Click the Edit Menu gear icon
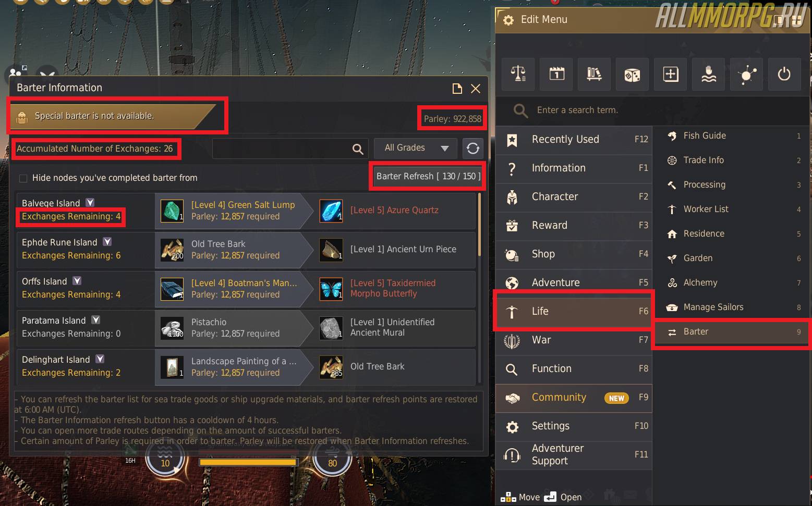The width and height of the screenshot is (812, 506). coord(508,20)
